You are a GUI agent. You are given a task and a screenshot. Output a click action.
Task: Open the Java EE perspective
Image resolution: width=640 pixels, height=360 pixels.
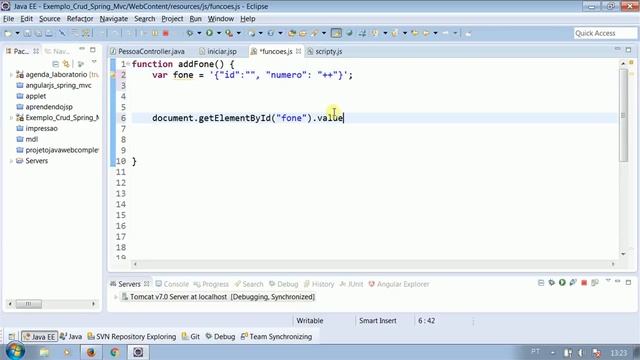click(39, 337)
